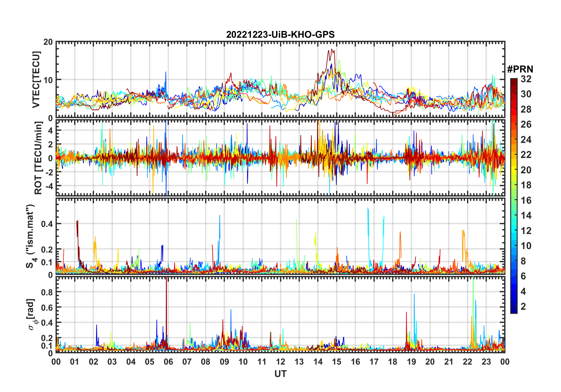Click colorbar tick label 14
Screen dimensions: 561x392
click(x=526, y=215)
